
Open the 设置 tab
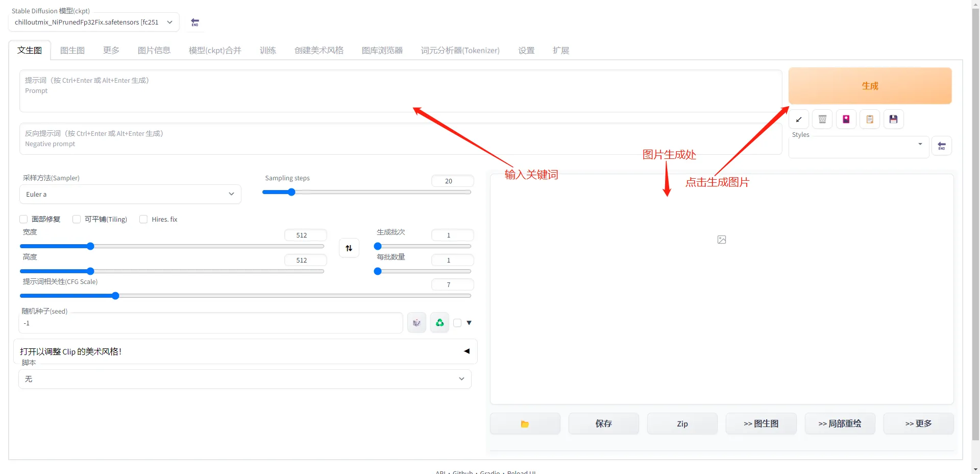526,50
